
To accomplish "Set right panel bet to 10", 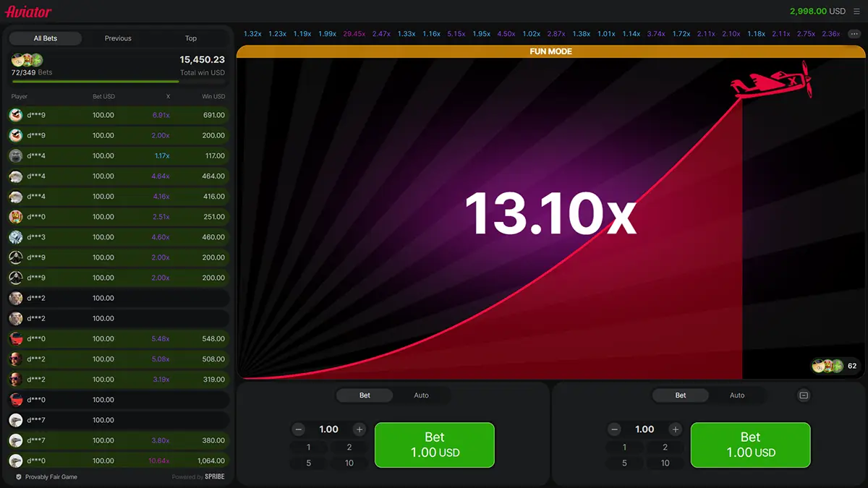I will coord(665,463).
